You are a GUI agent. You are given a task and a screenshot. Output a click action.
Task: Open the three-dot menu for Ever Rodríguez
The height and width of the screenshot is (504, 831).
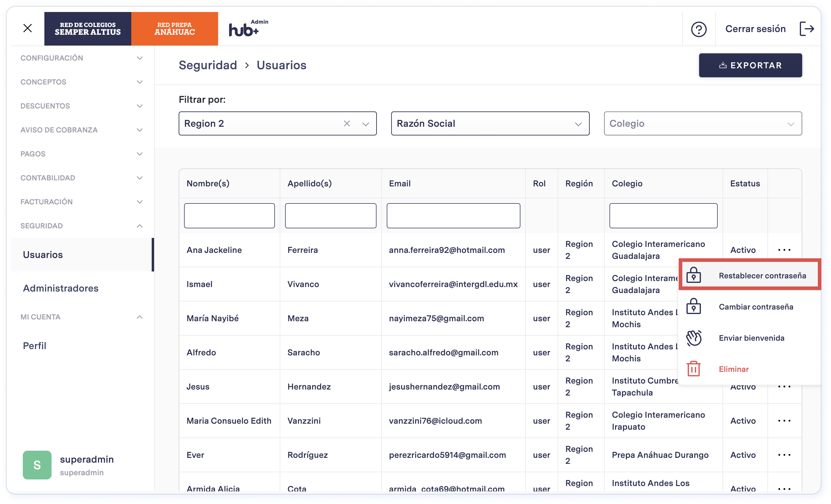click(785, 455)
